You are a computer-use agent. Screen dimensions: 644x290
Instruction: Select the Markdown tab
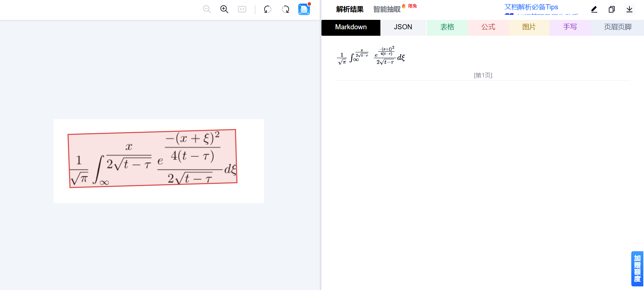tap(351, 27)
